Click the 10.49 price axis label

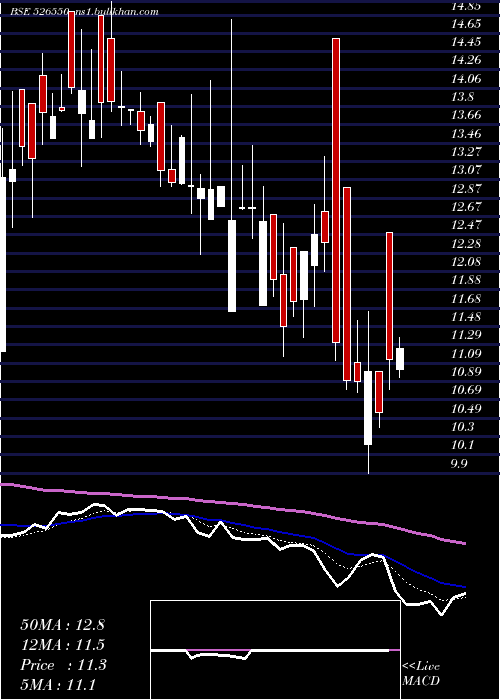(x=466, y=408)
